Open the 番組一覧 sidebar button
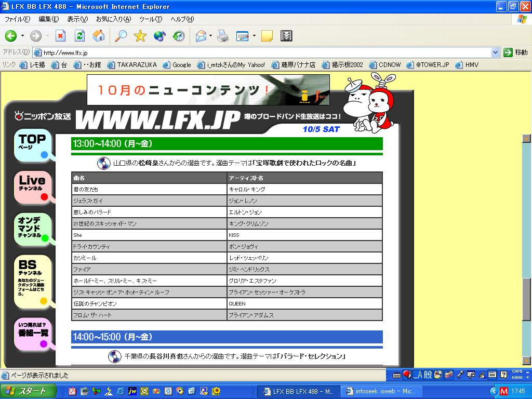 coord(33,334)
